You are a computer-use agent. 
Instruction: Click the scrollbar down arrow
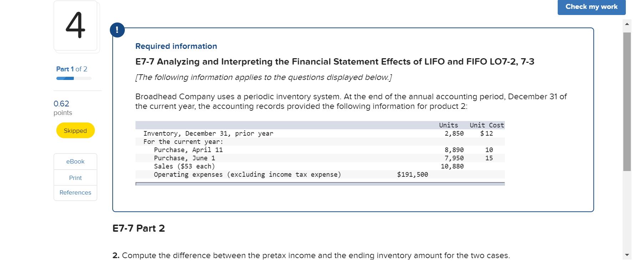[628, 255]
